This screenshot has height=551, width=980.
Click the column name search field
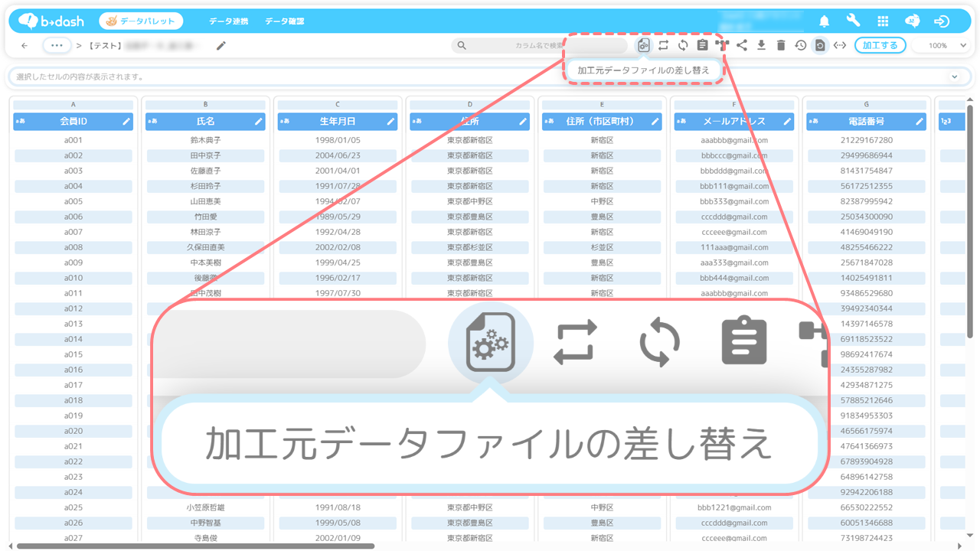540,45
